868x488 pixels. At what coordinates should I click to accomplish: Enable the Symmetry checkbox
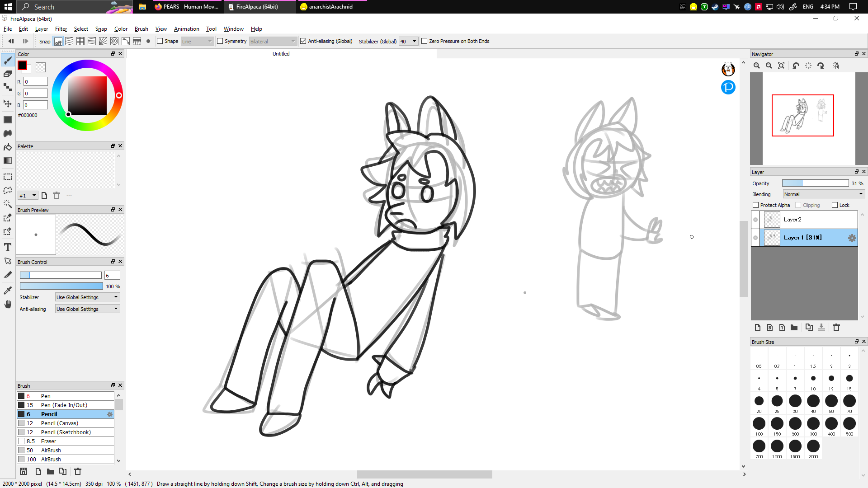click(x=220, y=41)
